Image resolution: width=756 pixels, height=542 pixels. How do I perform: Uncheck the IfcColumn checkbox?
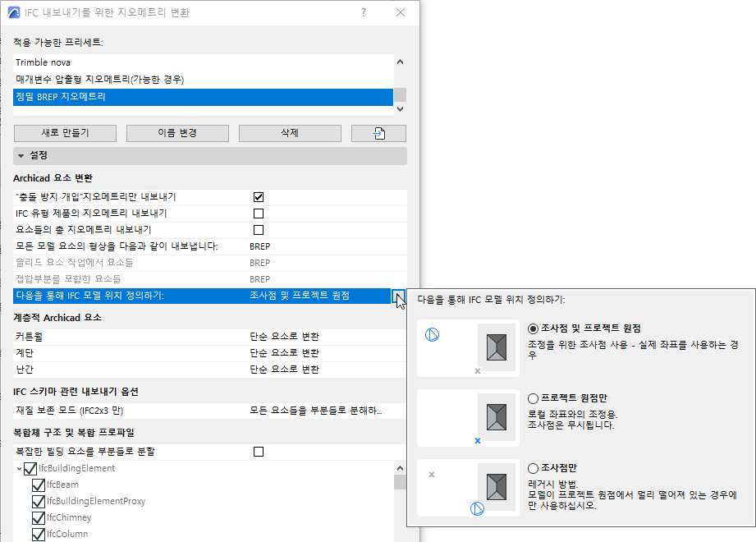click(39, 535)
